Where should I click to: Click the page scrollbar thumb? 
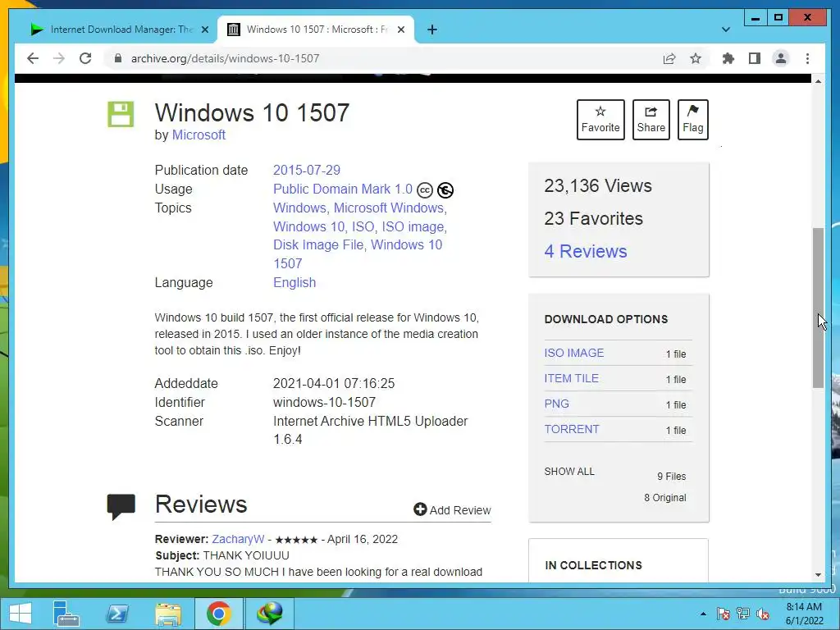818,308
